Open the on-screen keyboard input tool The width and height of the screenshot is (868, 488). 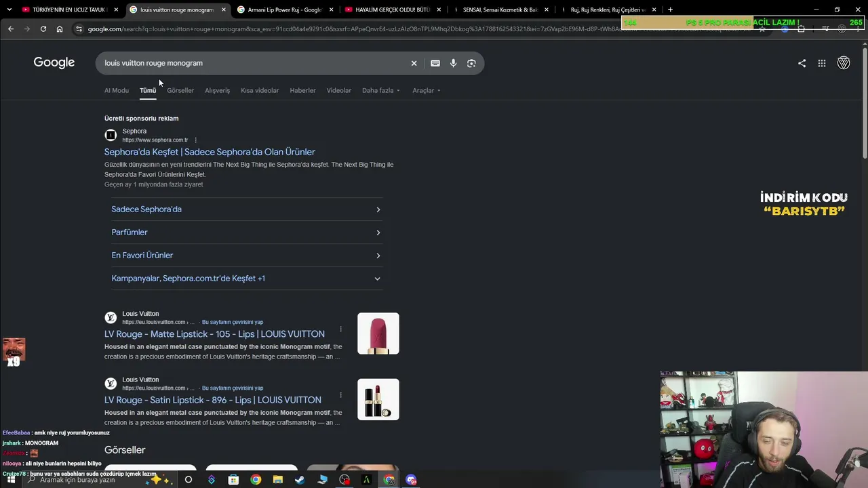[x=435, y=63]
